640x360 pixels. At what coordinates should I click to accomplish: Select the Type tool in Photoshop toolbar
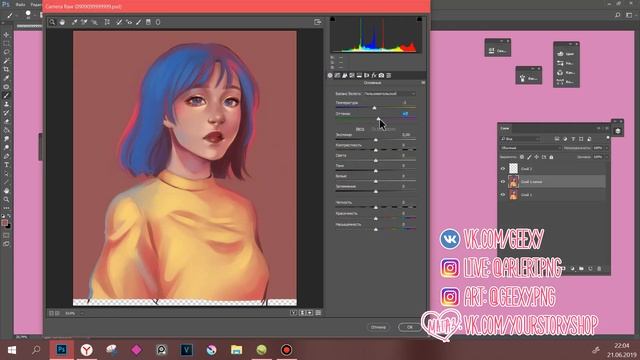coord(6,165)
